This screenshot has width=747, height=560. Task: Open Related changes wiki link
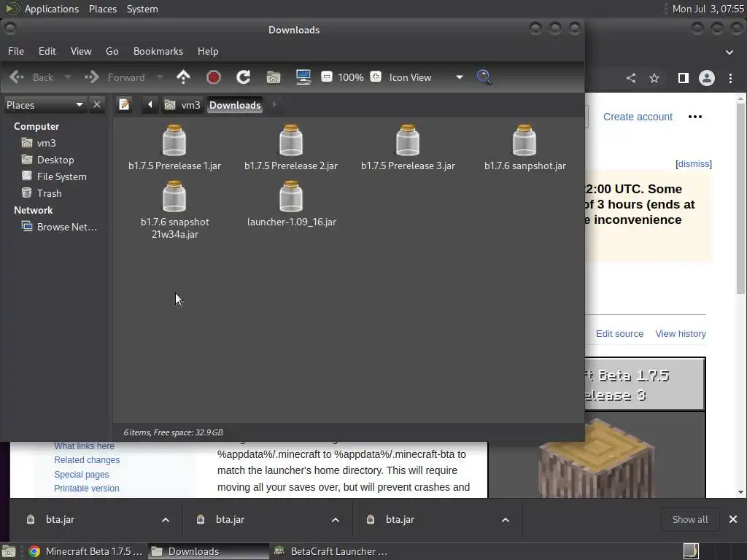(87, 460)
